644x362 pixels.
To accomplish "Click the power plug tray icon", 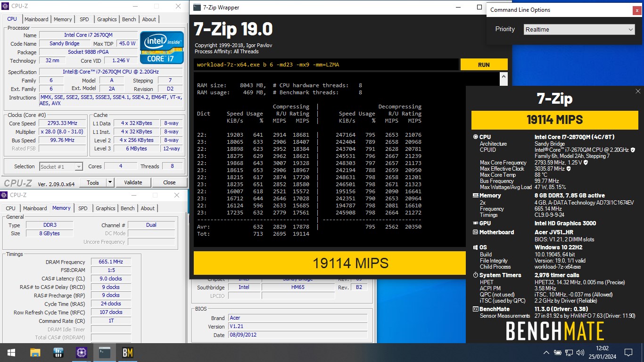I will (558, 353).
